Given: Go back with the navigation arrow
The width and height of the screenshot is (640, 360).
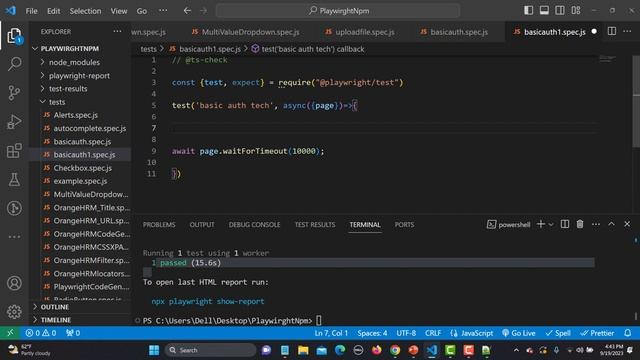Looking at the screenshot, I should 187,11.
